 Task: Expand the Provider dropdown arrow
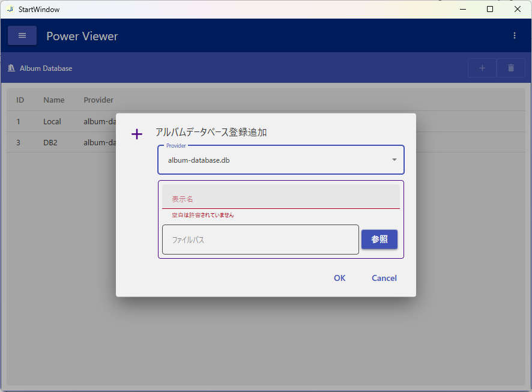point(394,160)
